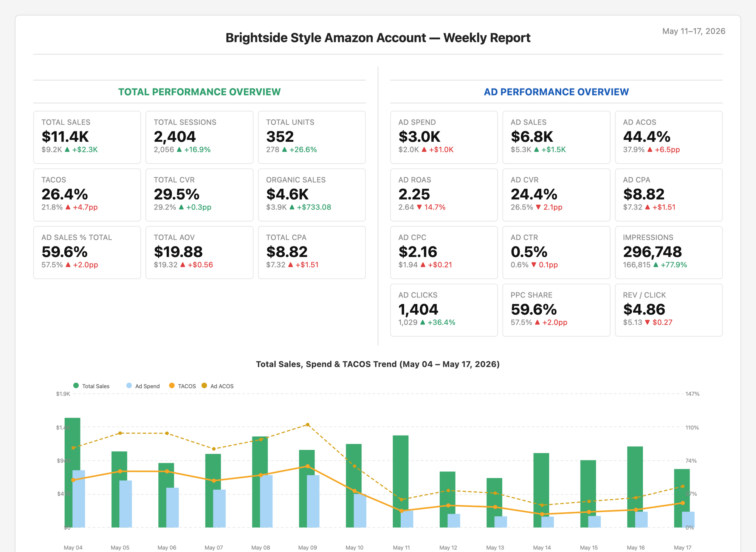The image size is (756, 552).
Task: Click the May 10 x-axis date label
Action: [x=354, y=547]
